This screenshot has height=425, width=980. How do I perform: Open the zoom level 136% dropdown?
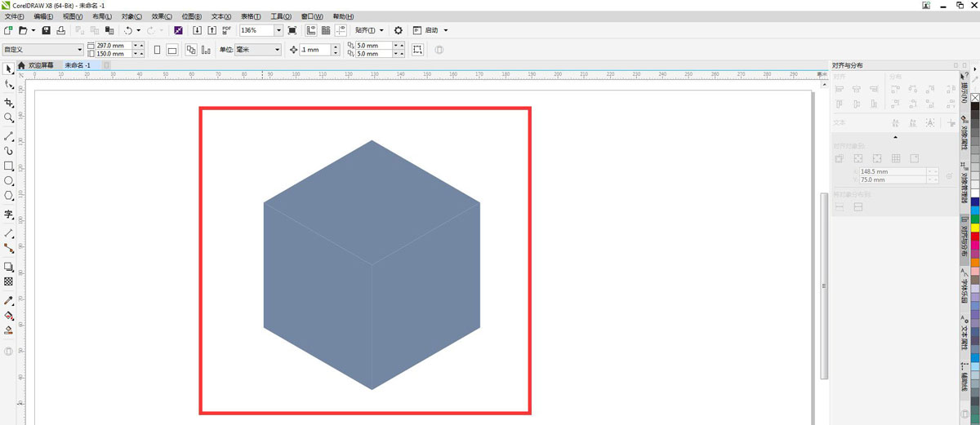(278, 30)
